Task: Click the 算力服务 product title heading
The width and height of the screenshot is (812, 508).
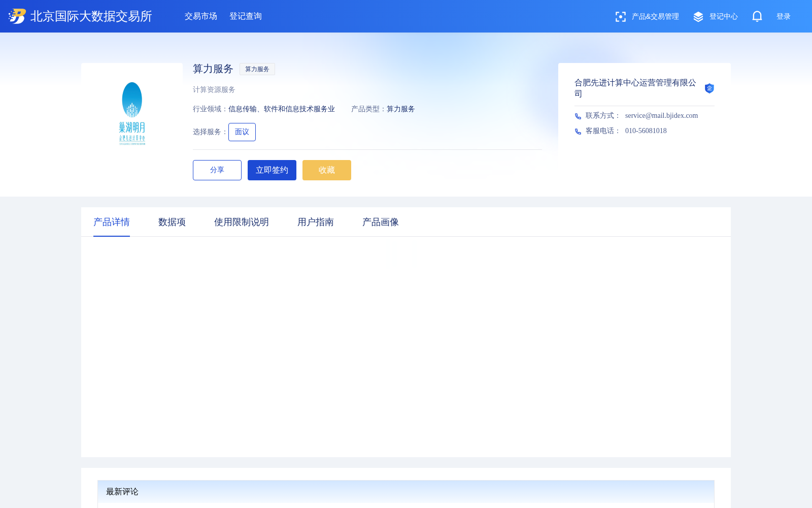Action: point(213,69)
